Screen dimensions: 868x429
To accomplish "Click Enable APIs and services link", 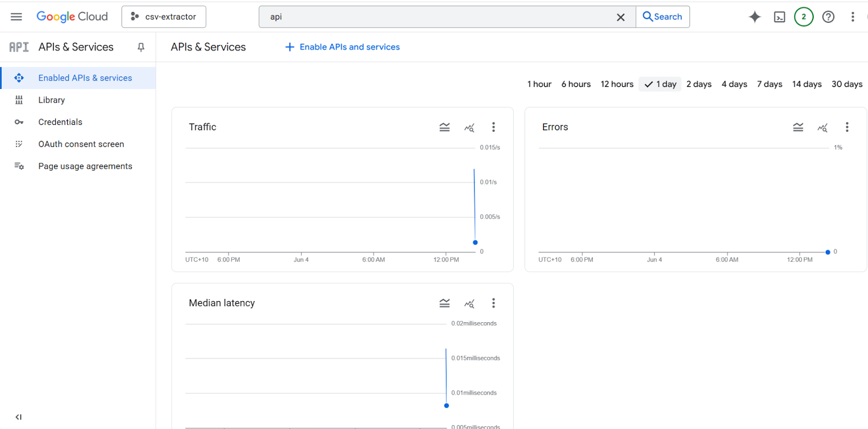I will point(342,47).
